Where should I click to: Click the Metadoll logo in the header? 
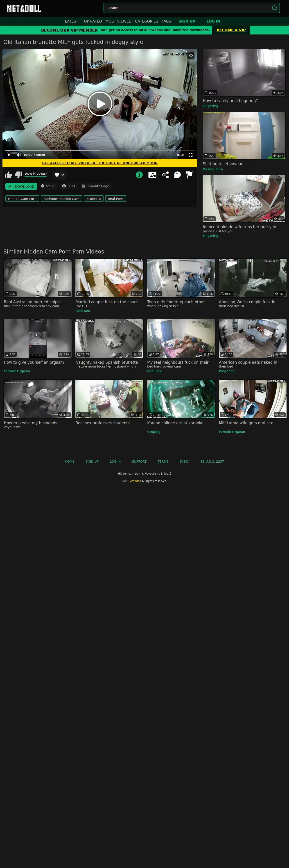pos(24,8)
